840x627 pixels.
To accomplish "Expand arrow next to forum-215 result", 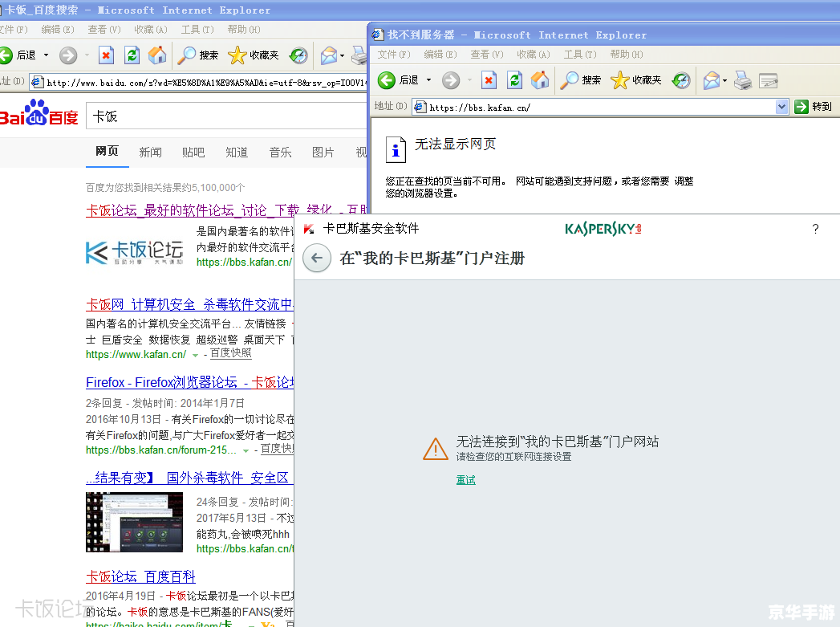I will [x=246, y=451].
